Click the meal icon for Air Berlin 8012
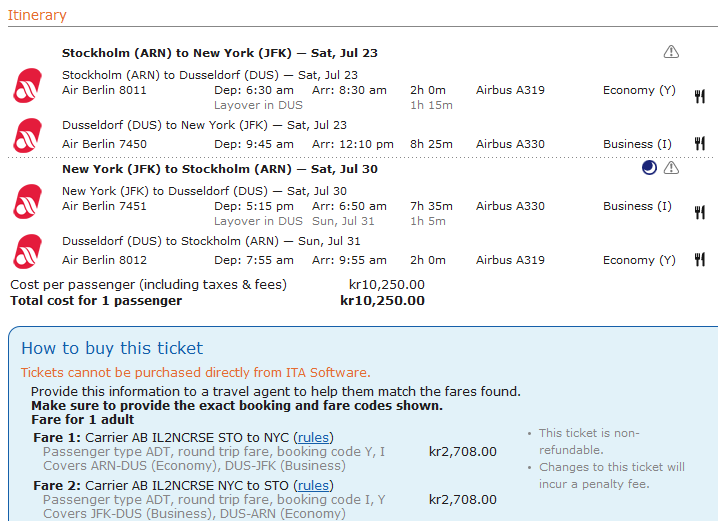Screen dimensions: 718x521 pyautogui.click(x=699, y=260)
